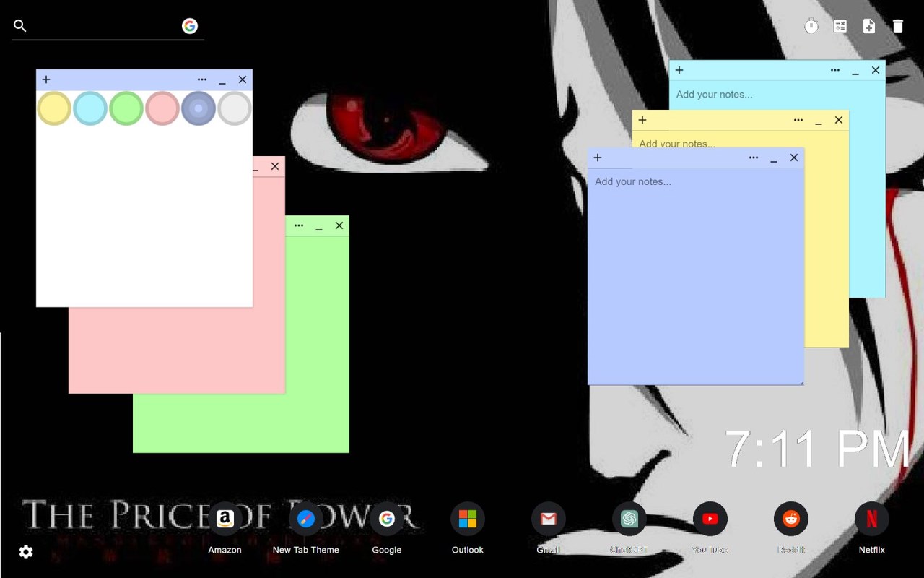Open yellow note's three-dot options menu
This screenshot has height=578, width=924.
(798, 120)
